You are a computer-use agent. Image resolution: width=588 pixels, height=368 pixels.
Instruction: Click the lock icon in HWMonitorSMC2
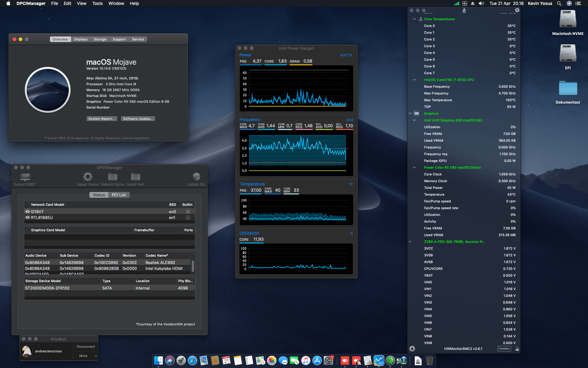[x=517, y=349]
